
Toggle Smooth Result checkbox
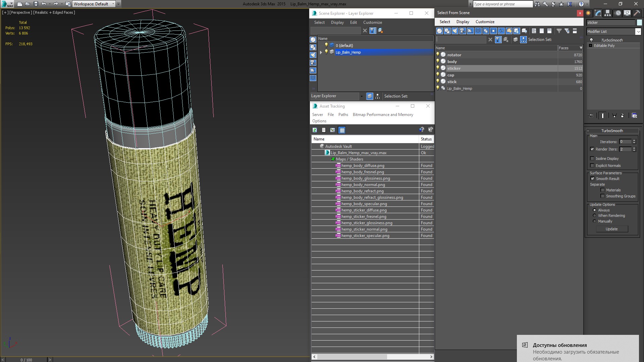(592, 179)
